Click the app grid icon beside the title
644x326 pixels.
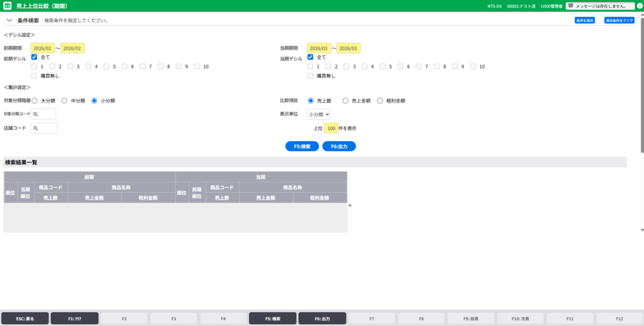tap(7, 6)
